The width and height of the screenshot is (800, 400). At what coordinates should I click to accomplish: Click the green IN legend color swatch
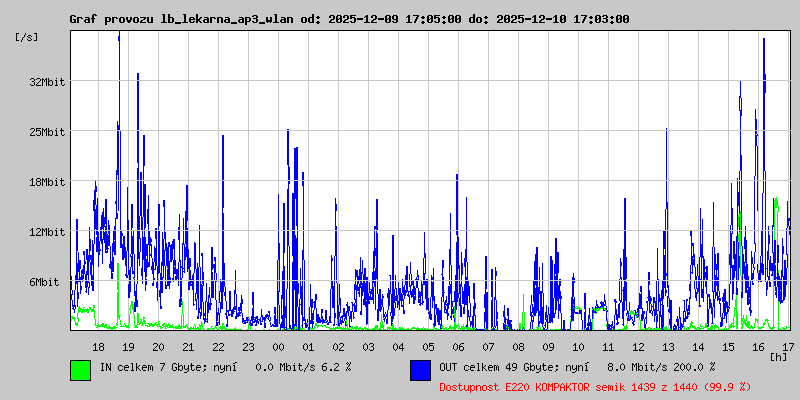click(81, 370)
